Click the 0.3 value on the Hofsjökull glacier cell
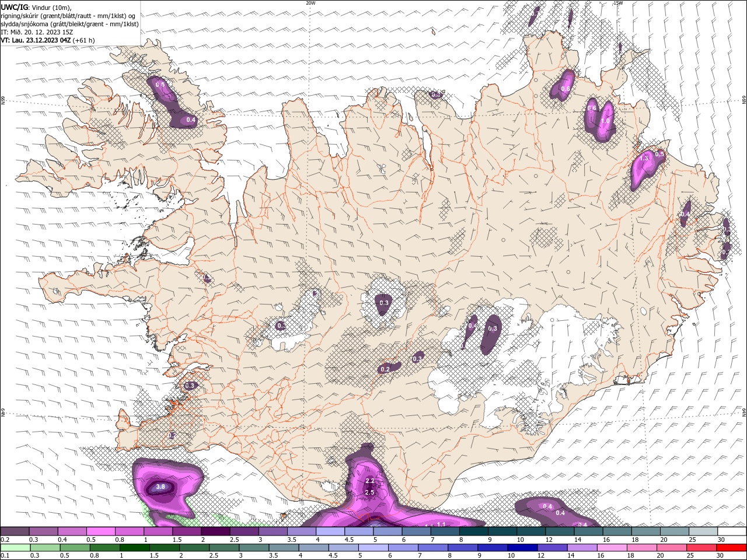 click(x=384, y=303)
